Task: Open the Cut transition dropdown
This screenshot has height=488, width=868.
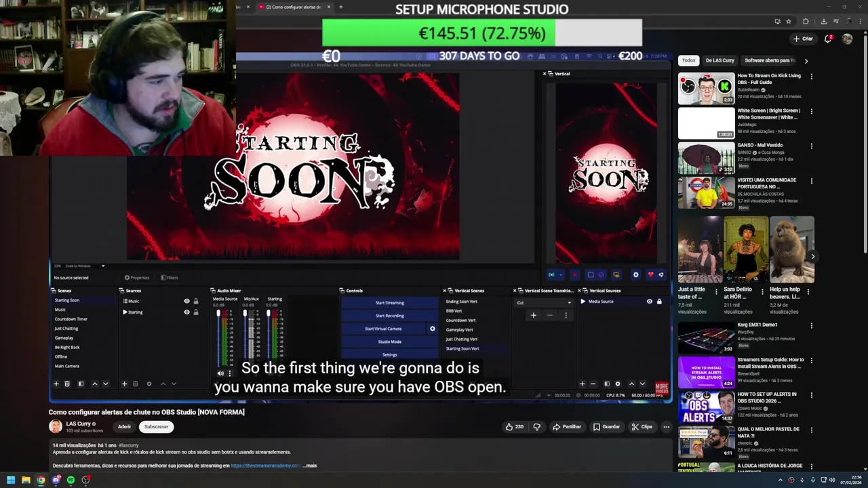Action: coord(544,302)
